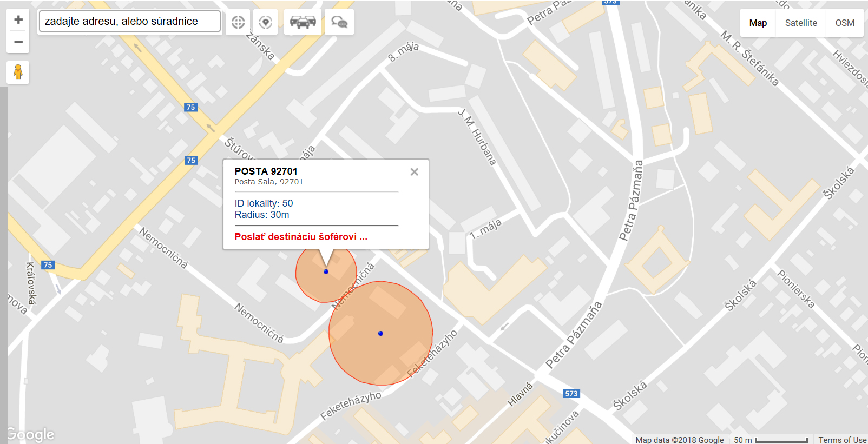Click the Street View pegman icon
Viewport: 868px width, 444px height.
(x=18, y=72)
